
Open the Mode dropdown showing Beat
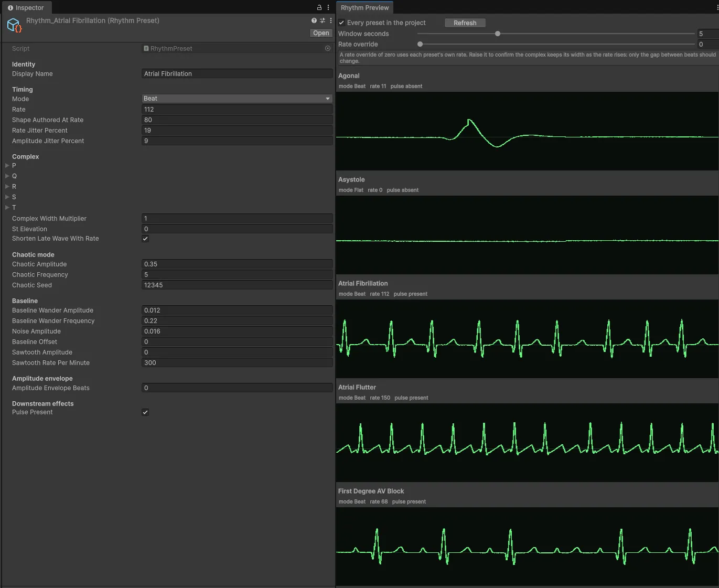click(x=237, y=99)
